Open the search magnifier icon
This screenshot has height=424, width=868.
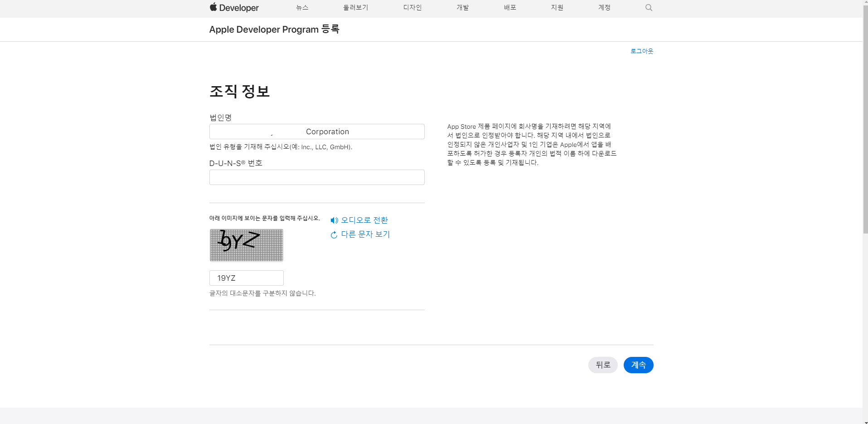pyautogui.click(x=649, y=8)
